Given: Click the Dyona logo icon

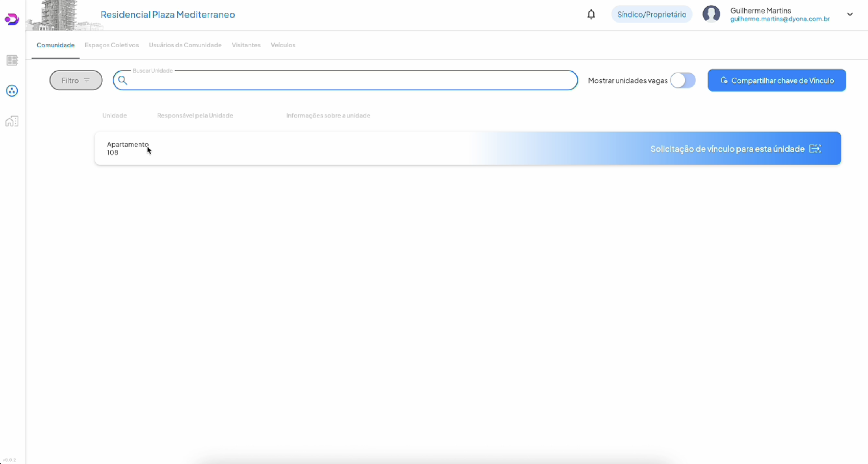Looking at the screenshot, I should 12,19.
